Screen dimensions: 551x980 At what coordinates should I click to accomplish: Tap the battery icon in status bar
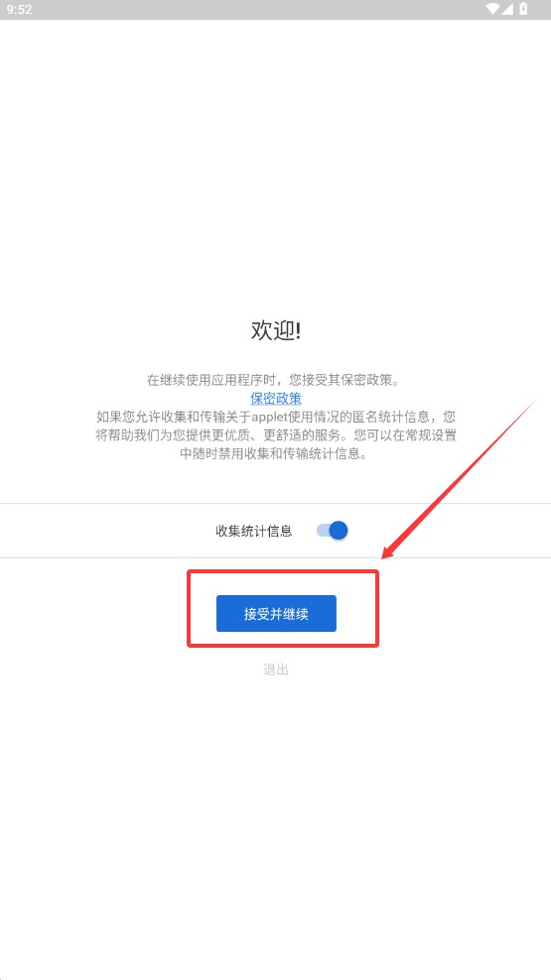523,9
